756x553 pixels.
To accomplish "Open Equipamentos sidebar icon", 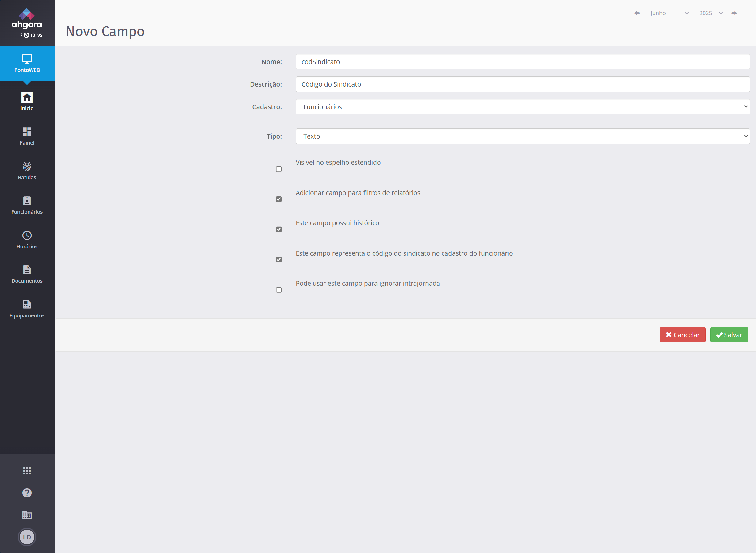I will coord(27,305).
